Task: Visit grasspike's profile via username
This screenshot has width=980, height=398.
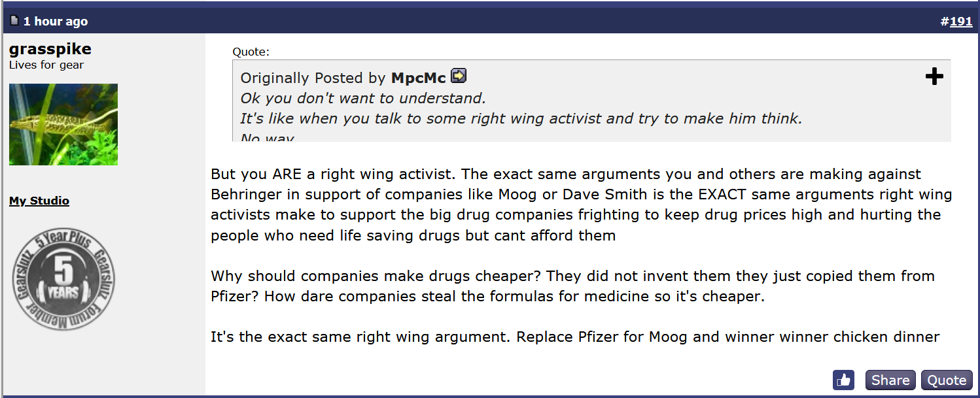Action: click(50, 49)
